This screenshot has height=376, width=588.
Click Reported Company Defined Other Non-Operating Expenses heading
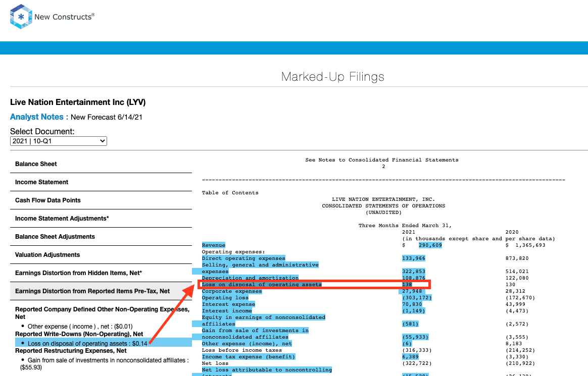pyautogui.click(x=102, y=313)
